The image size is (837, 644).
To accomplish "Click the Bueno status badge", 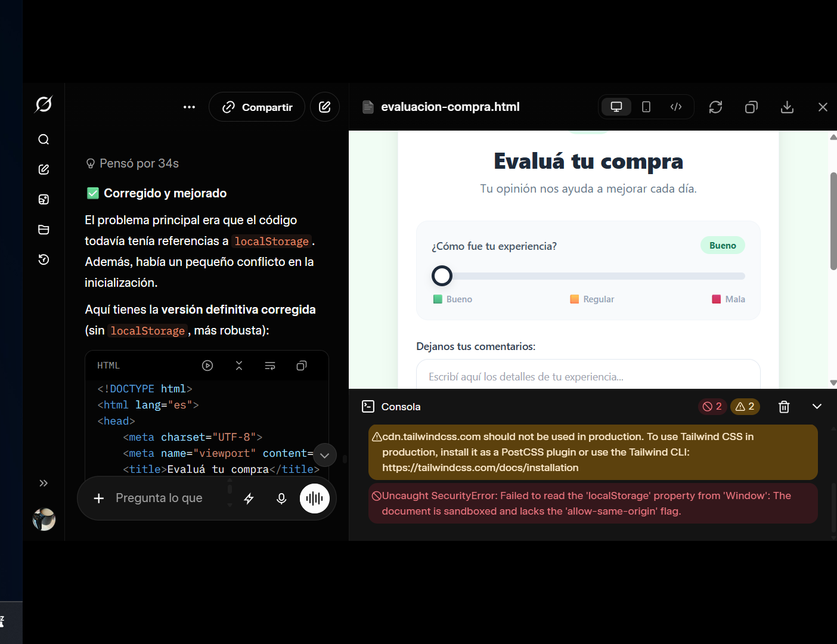I will tap(723, 246).
